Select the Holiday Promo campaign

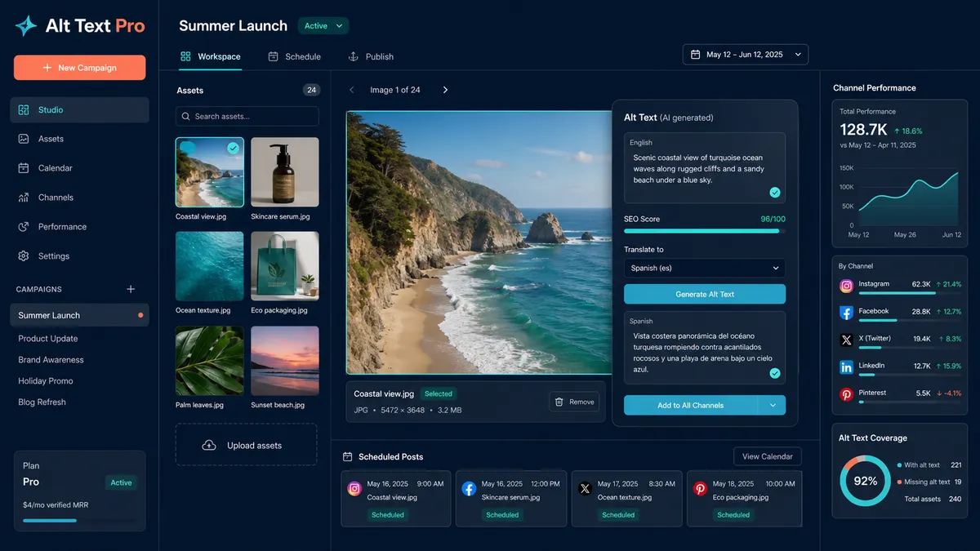[x=46, y=380]
